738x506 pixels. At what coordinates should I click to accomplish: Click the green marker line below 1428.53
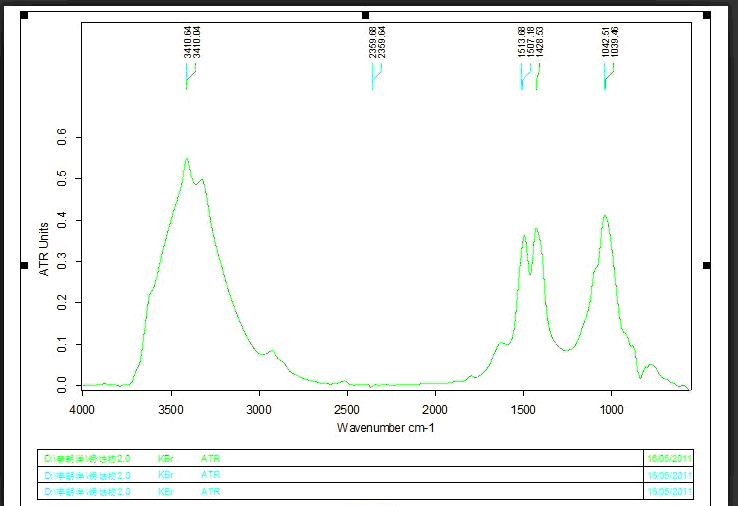click(537, 76)
